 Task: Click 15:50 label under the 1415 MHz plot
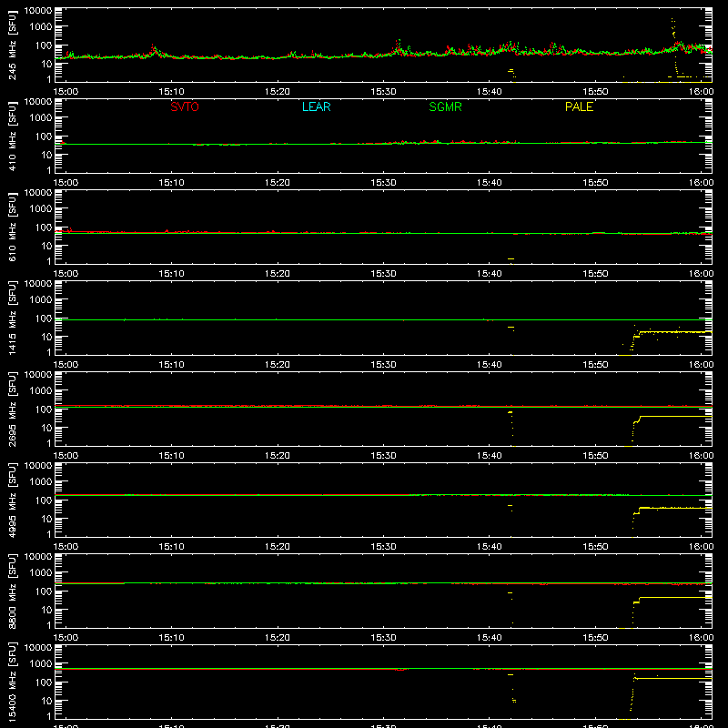click(x=595, y=365)
